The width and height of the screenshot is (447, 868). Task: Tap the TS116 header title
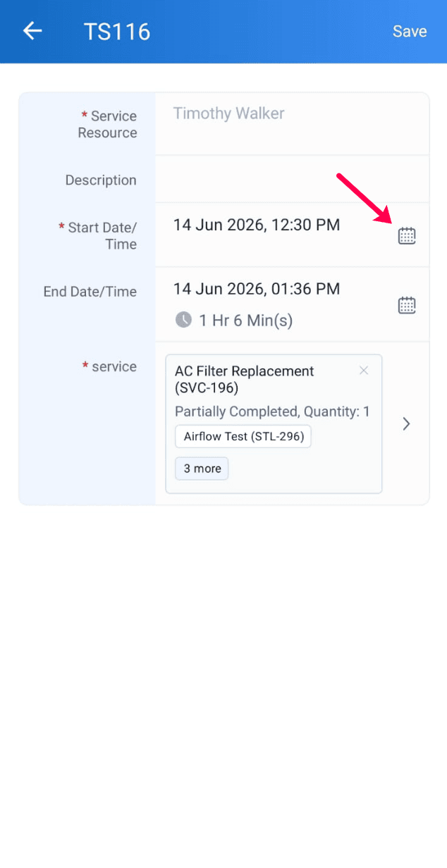point(117,32)
